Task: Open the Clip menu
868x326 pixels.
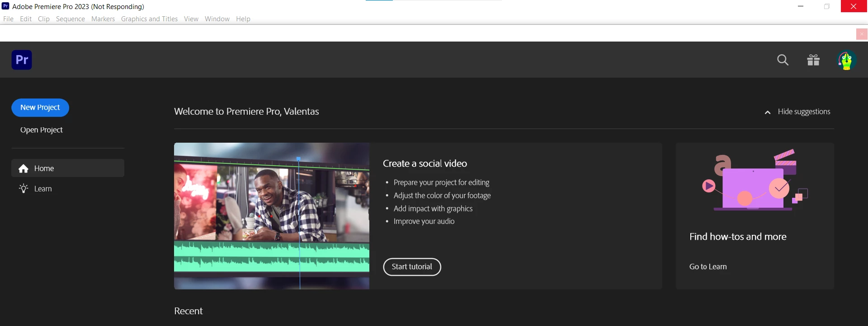Action: tap(44, 19)
